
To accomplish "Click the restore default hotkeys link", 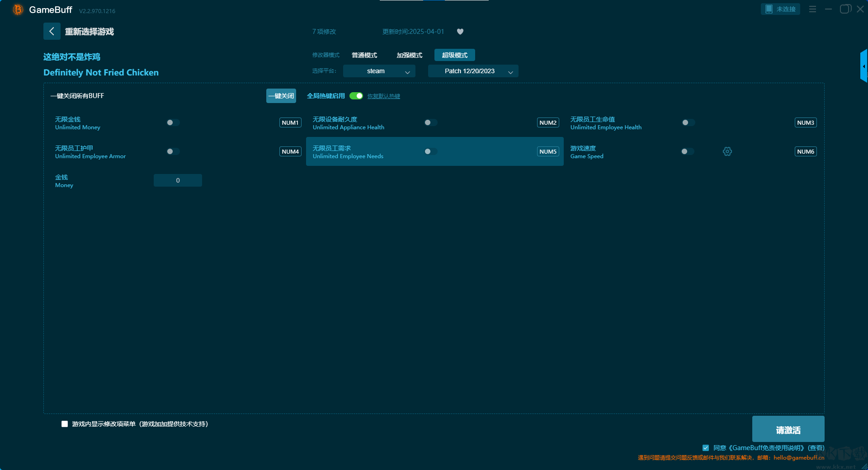I will click(x=383, y=96).
